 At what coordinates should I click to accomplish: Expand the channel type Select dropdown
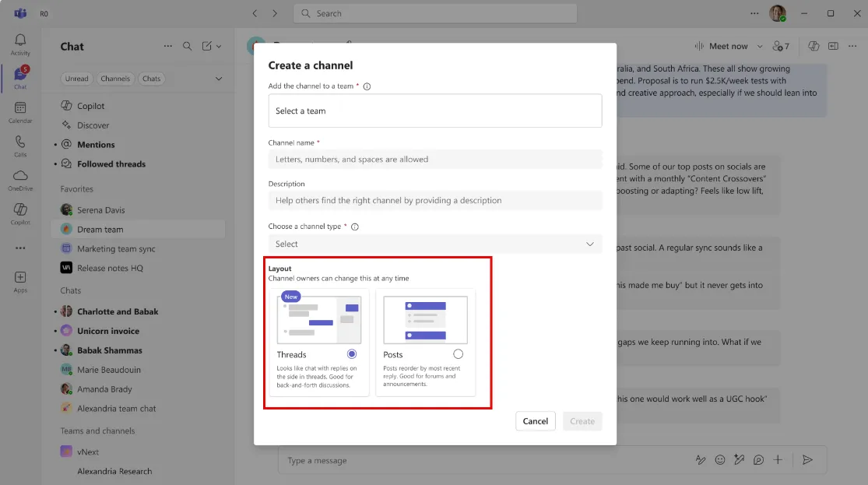pyautogui.click(x=434, y=244)
